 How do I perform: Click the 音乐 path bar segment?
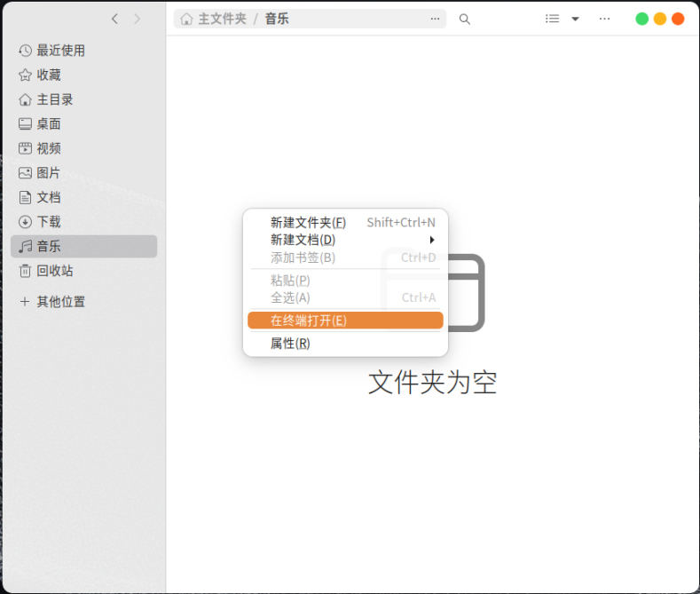coord(277,19)
